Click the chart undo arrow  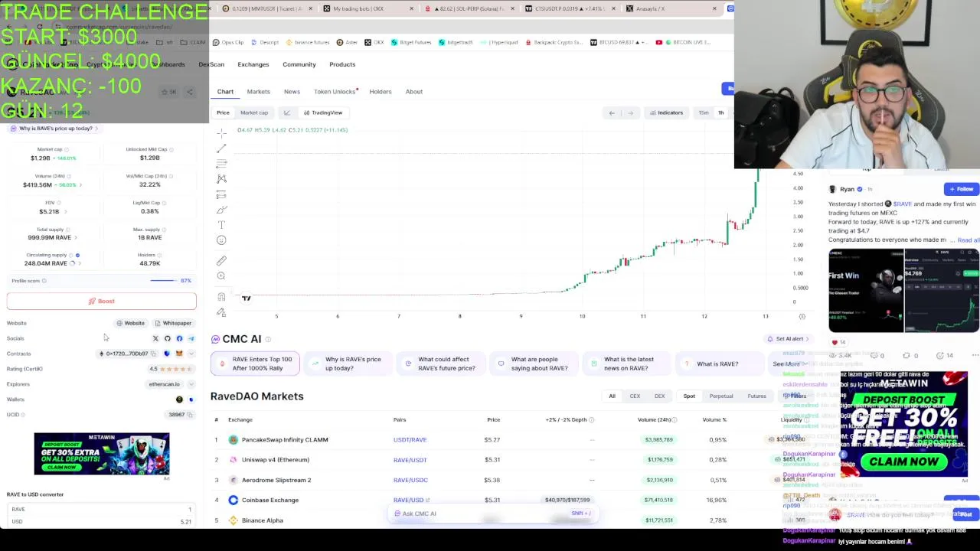(612, 112)
